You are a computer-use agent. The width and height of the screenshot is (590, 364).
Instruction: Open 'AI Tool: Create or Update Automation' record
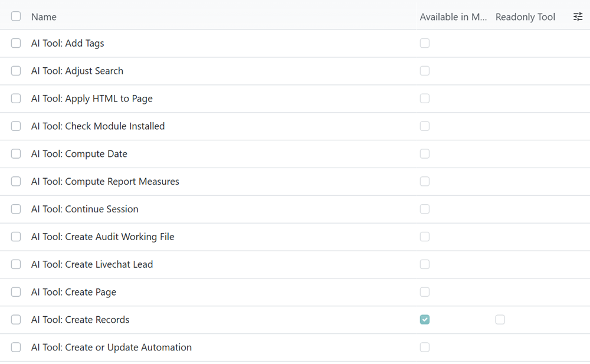(x=112, y=347)
